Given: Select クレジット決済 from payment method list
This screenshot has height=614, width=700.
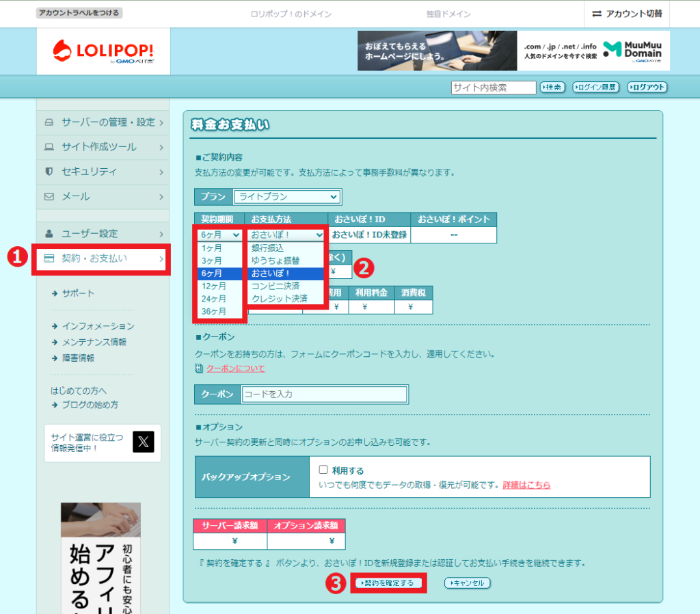Looking at the screenshot, I should pos(279,299).
